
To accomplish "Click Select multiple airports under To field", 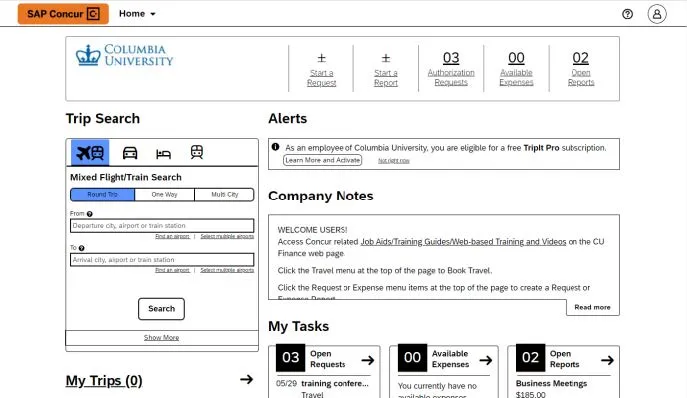I will 227,270.
